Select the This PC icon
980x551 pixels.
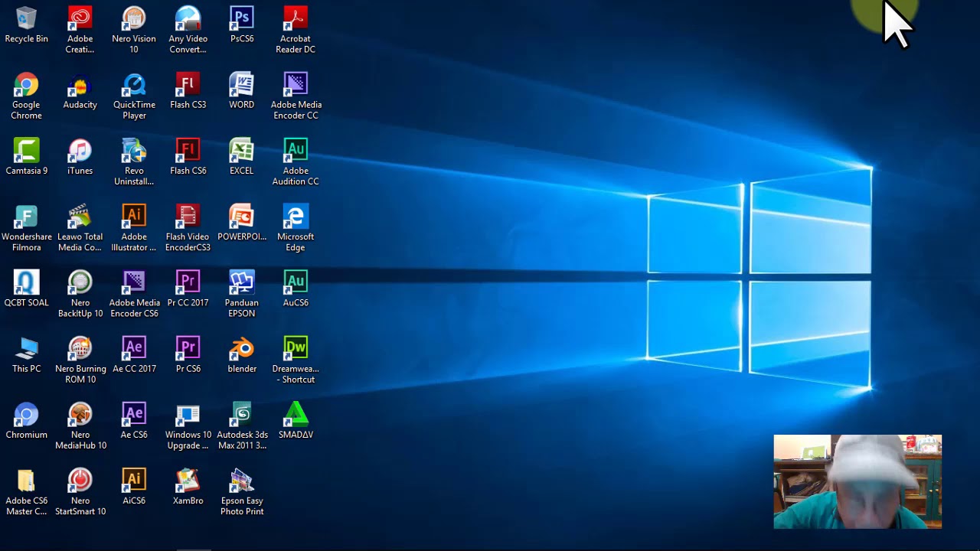(26, 348)
